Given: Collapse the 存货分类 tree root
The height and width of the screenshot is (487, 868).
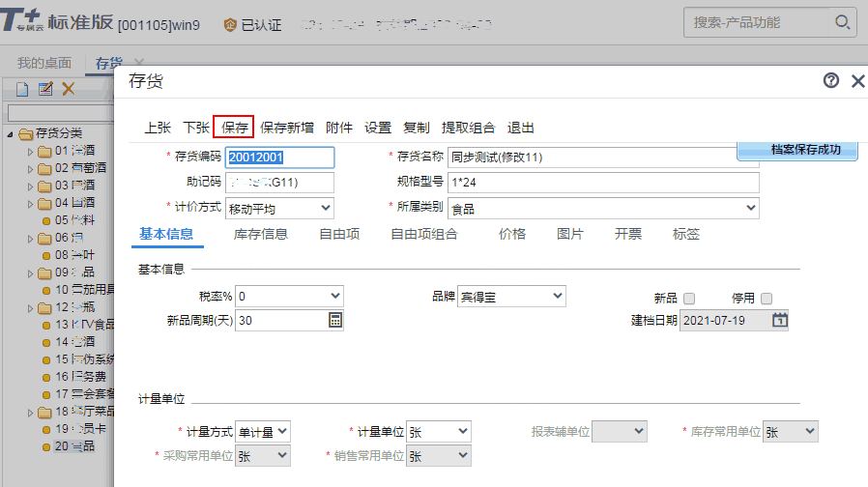Looking at the screenshot, I should click(x=11, y=133).
